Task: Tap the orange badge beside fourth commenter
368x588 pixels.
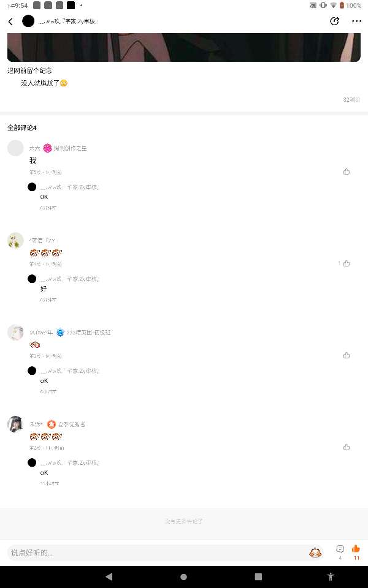Action: pyautogui.click(x=52, y=424)
